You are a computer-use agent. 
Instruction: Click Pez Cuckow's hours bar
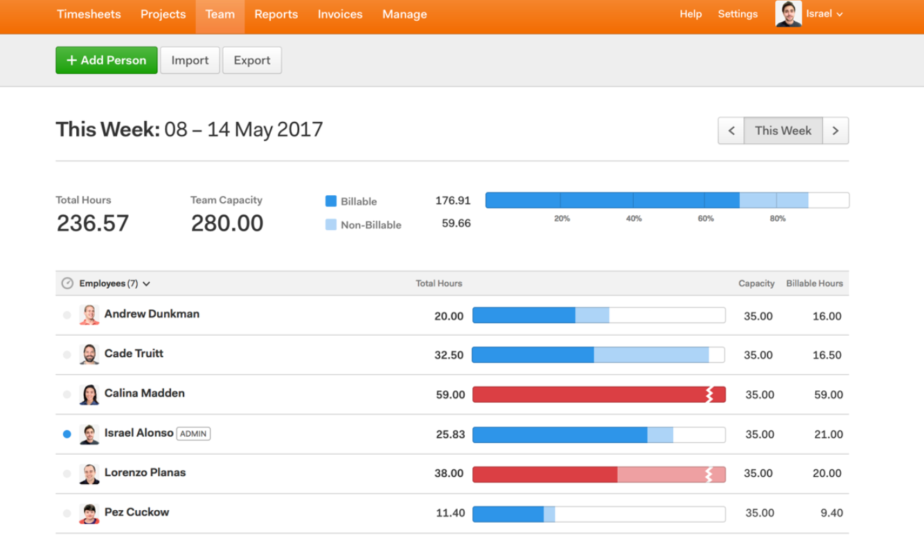(x=599, y=514)
